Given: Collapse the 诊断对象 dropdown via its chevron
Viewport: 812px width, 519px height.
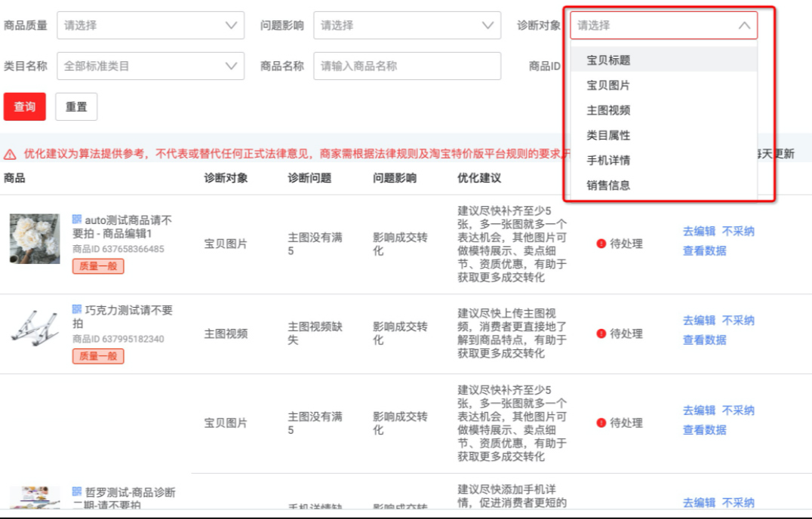Looking at the screenshot, I should point(743,25).
